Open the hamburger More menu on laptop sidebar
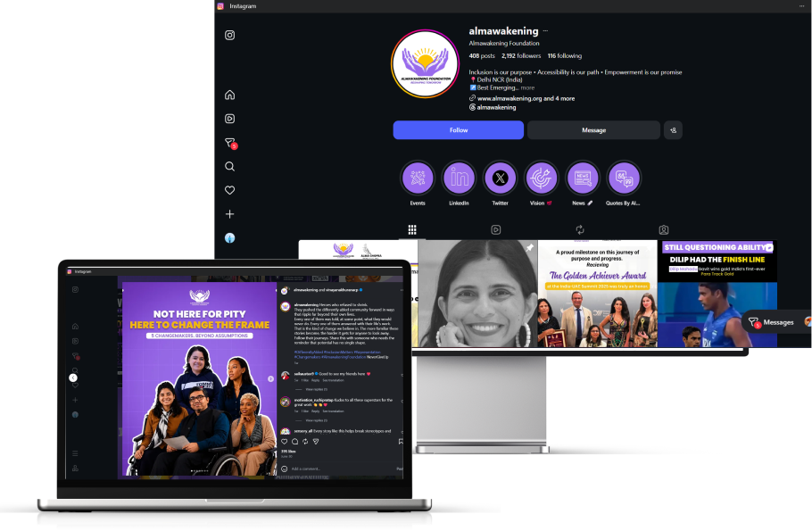812x531 pixels. pos(75,453)
